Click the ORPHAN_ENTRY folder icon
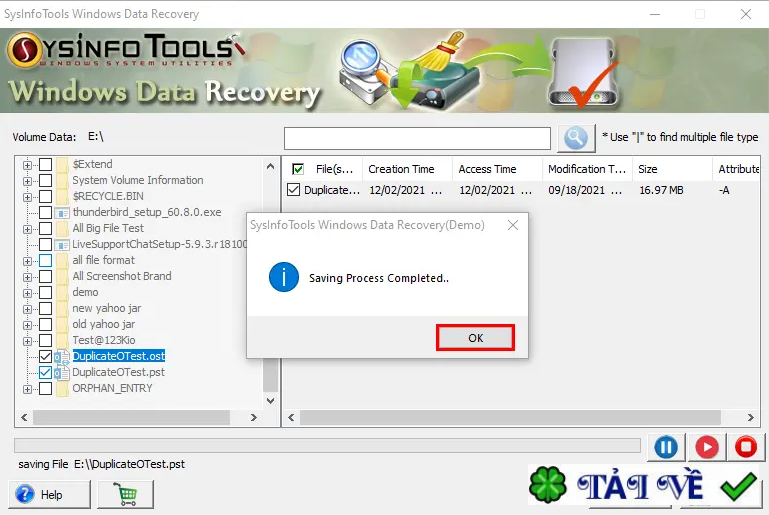Screen dimensions: 769x515 point(62,389)
